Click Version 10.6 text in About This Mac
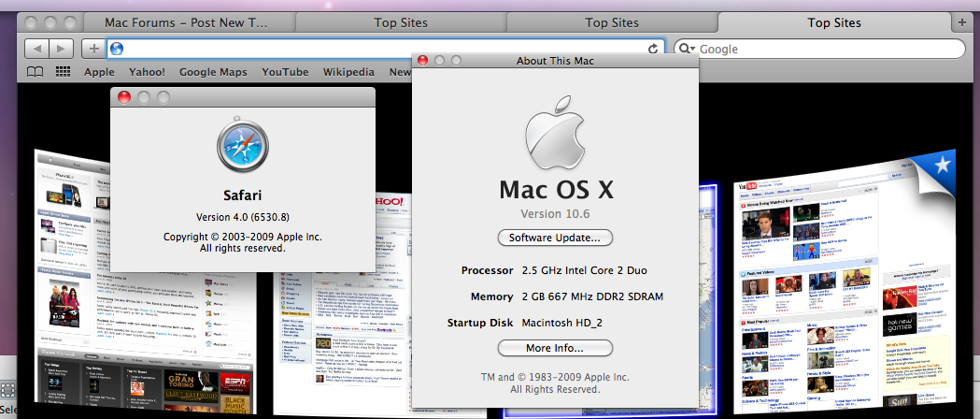This screenshot has height=419, width=980. [x=555, y=214]
